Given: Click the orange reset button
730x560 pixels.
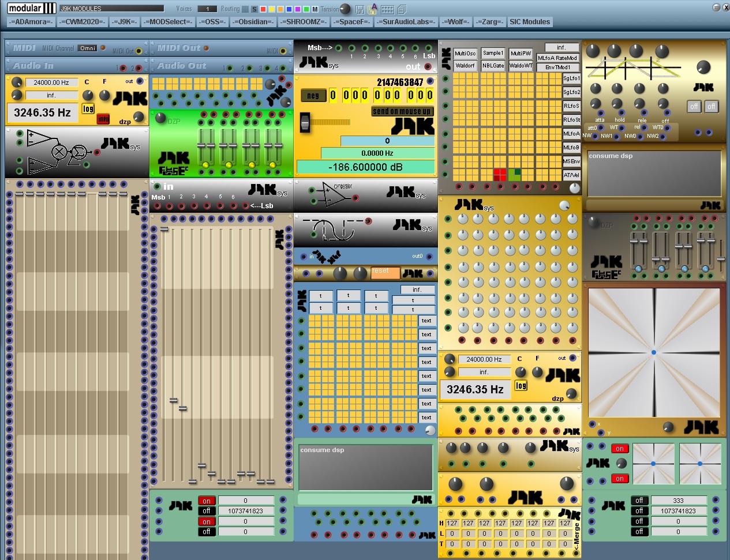Looking at the screenshot, I should (385, 272).
